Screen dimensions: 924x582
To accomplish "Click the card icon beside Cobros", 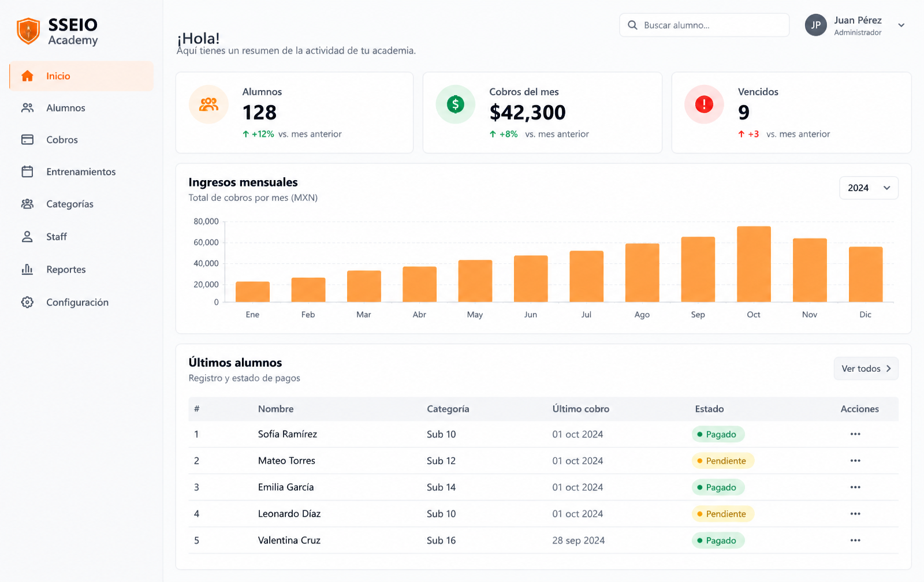I will (27, 140).
